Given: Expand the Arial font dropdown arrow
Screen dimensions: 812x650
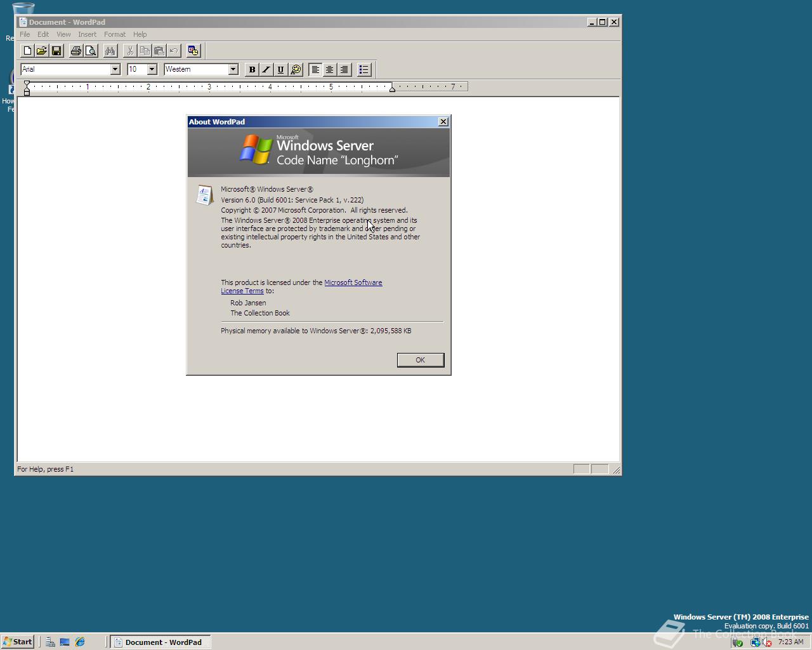Looking at the screenshot, I should 115,69.
